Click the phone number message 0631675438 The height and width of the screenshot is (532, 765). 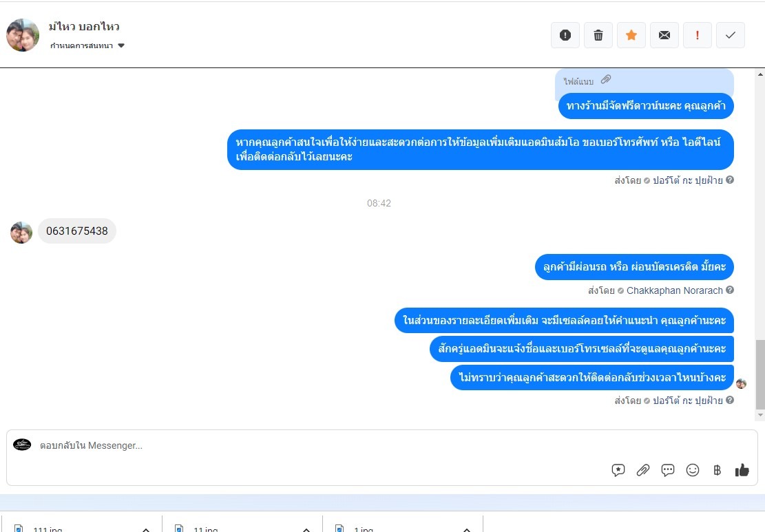[77, 231]
